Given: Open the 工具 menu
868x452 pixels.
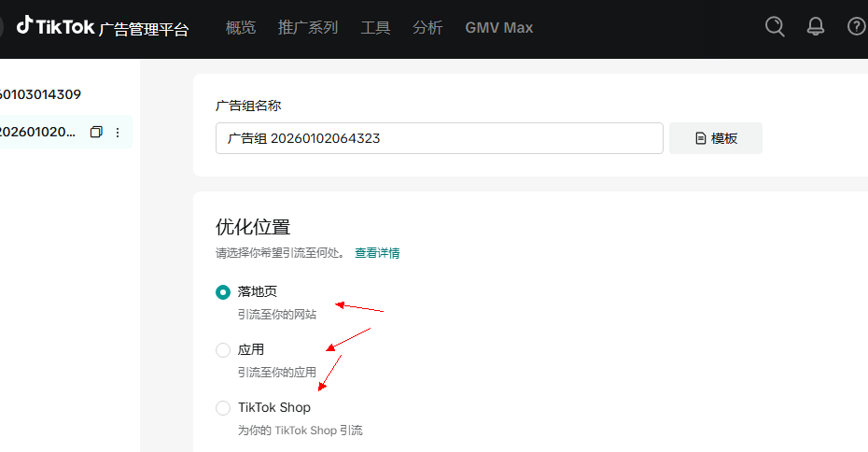Looking at the screenshot, I should [375, 28].
